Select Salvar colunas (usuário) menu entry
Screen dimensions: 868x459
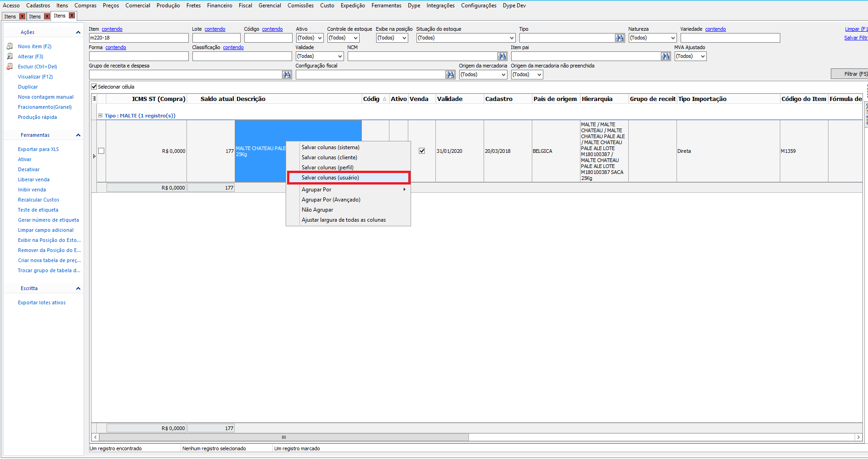coord(349,178)
